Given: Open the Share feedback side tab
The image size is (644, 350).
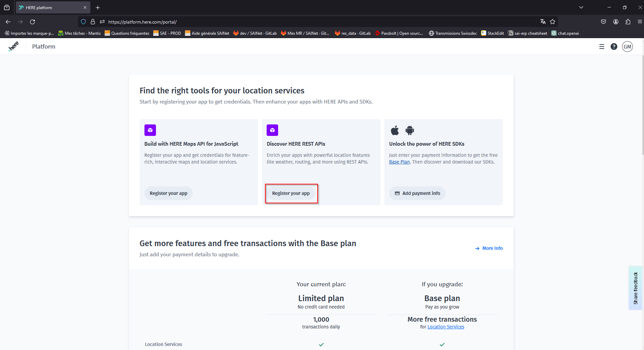Looking at the screenshot, I should click(636, 288).
